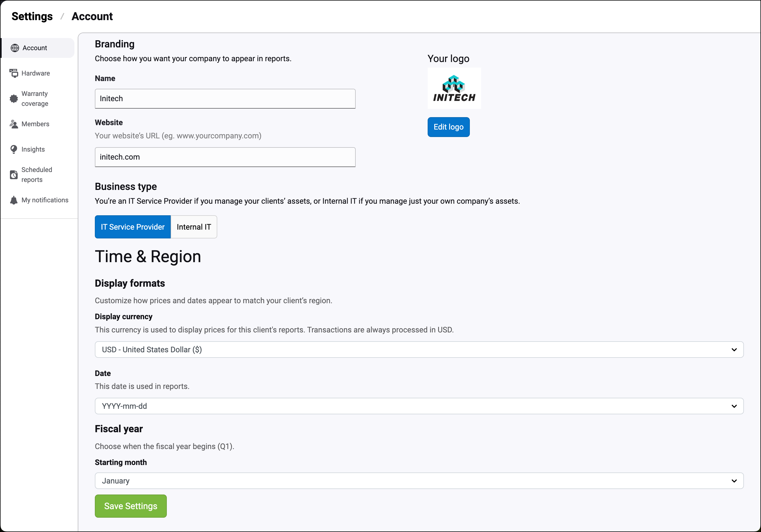
Task: Click 'This date is used in reports.' text
Action: 142,386
